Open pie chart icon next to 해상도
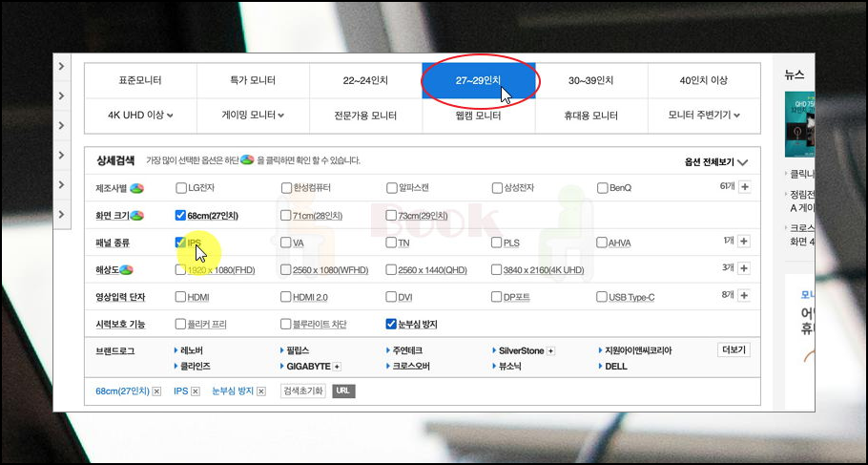Image resolution: width=868 pixels, height=465 pixels. pyautogui.click(x=126, y=270)
